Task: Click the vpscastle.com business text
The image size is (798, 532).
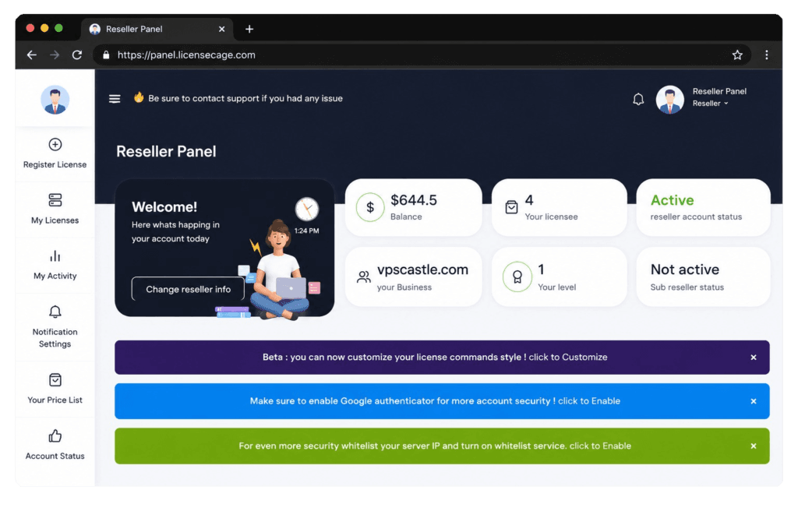Action: 422,270
